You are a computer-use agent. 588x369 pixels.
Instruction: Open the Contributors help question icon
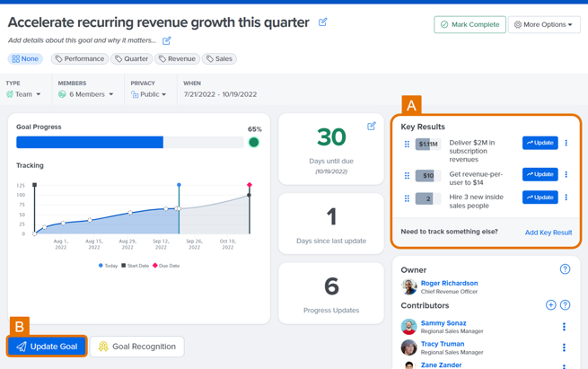click(x=565, y=305)
